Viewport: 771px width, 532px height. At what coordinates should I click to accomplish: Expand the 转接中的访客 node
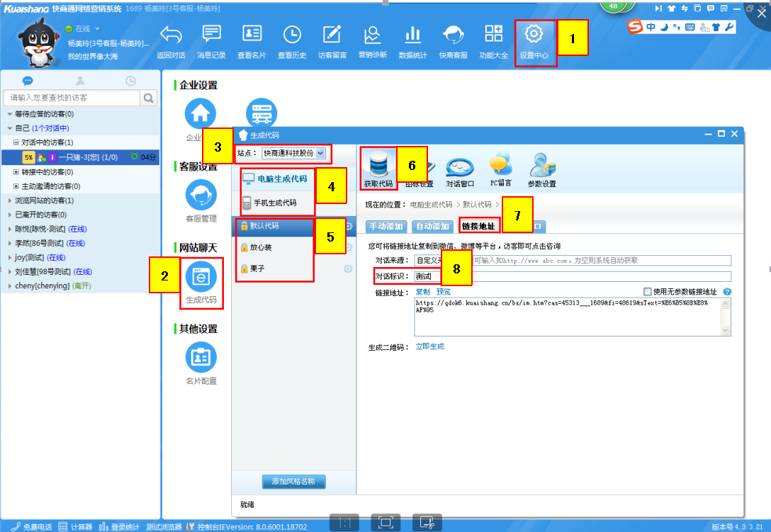point(16,172)
